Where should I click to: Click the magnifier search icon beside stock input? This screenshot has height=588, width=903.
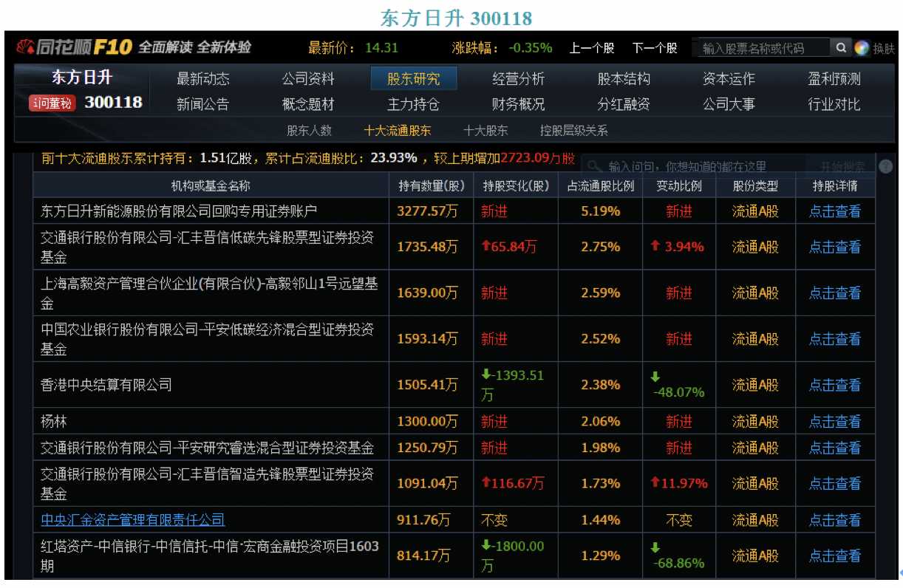[x=841, y=48]
